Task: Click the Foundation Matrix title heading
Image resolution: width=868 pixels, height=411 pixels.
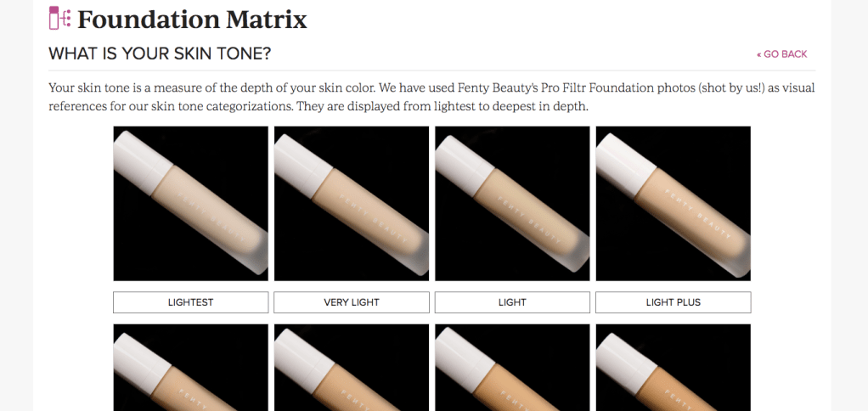Action: [x=192, y=20]
